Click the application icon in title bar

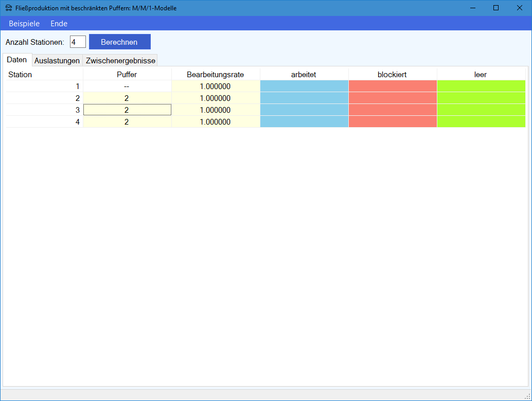tap(9, 8)
